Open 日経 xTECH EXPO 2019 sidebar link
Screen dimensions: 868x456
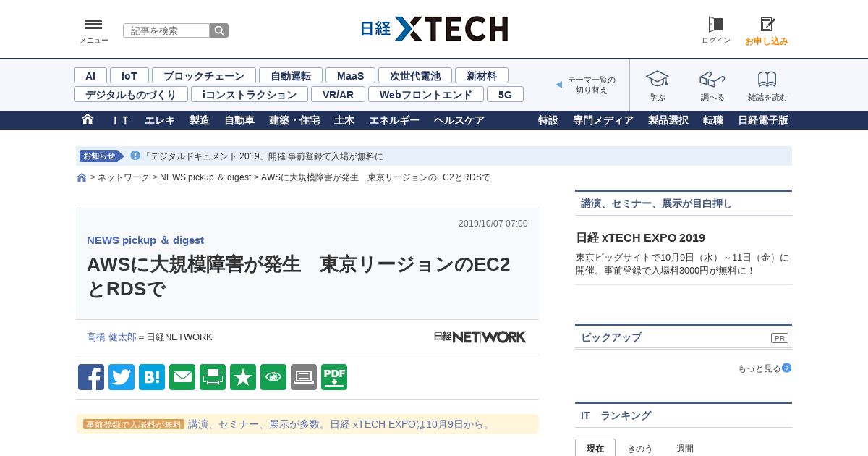pos(640,237)
